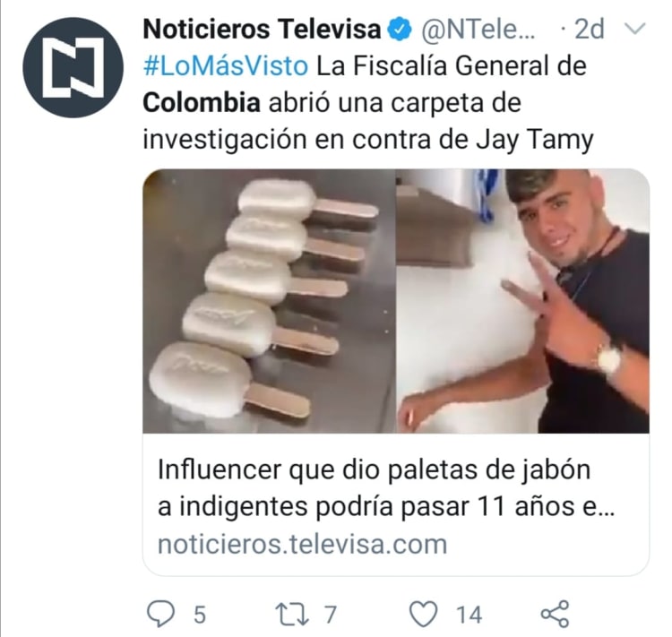Like the tweet with the heart icon

pyautogui.click(x=424, y=614)
